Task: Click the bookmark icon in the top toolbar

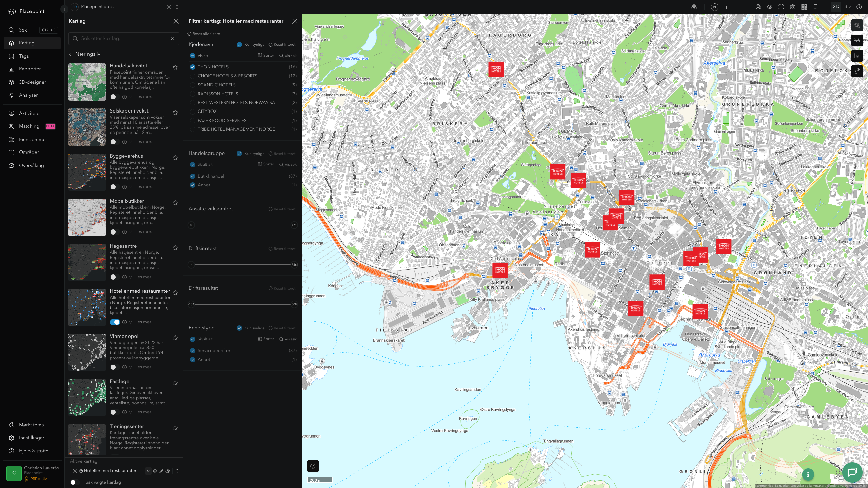Action: point(815,7)
